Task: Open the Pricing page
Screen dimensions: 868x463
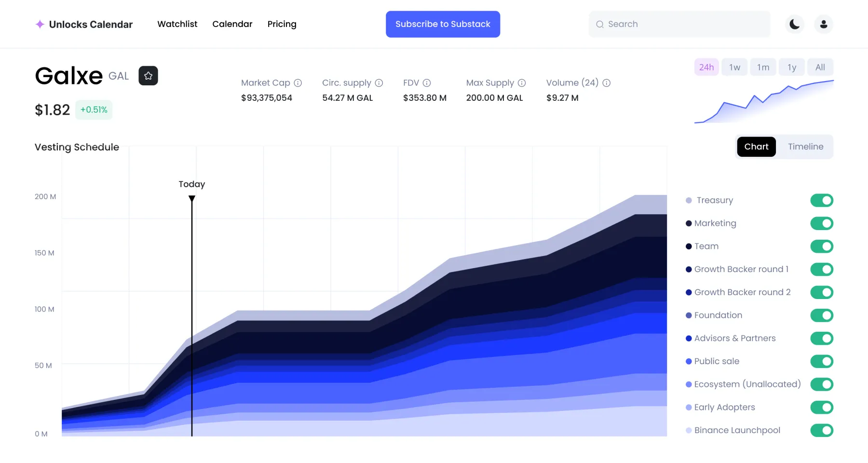Action: tap(282, 24)
